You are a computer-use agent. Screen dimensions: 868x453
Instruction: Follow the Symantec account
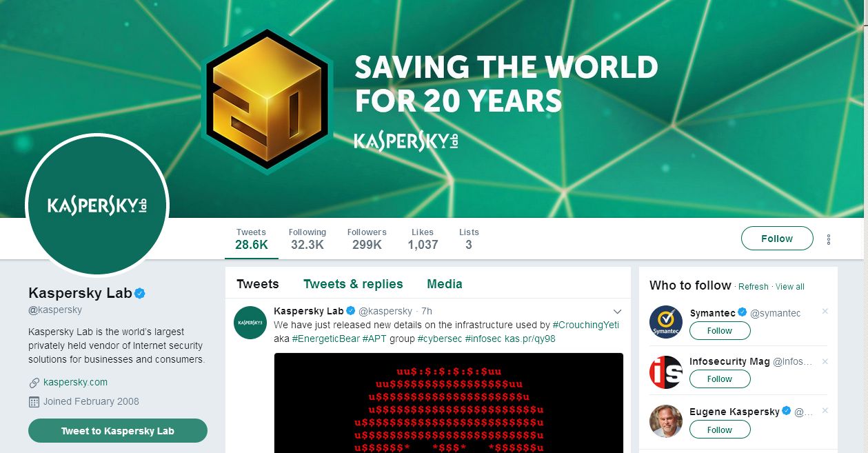[719, 330]
